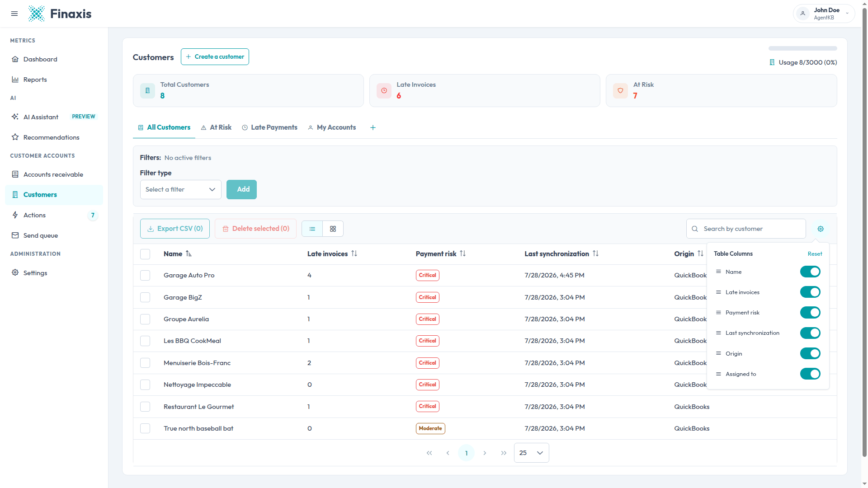Grab the Name column drag handle
The height and width of the screenshot is (488, 868).
718,272
